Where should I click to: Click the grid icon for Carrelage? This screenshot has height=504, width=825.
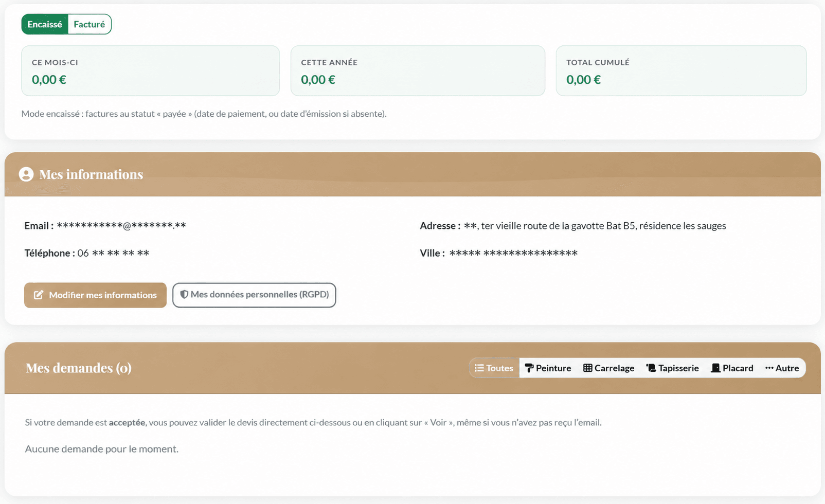pos(588,368)
